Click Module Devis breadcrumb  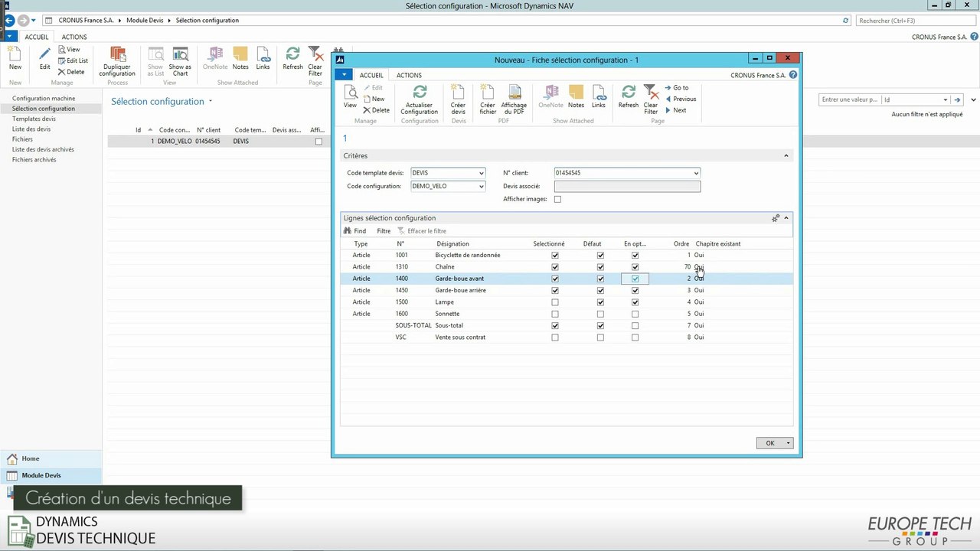pyautogui.click(x=144, y=20)
